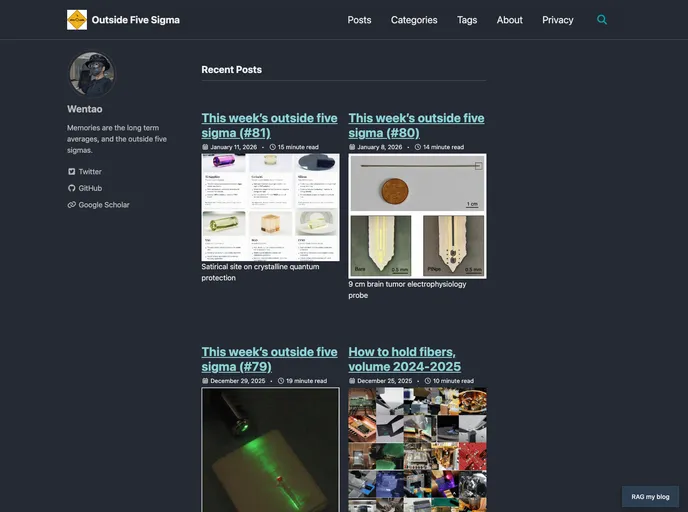The width and height of the screenshot is (688, 512).
Task: Click the crystalline quantum protection thumbnail
Action: (270, 207)
